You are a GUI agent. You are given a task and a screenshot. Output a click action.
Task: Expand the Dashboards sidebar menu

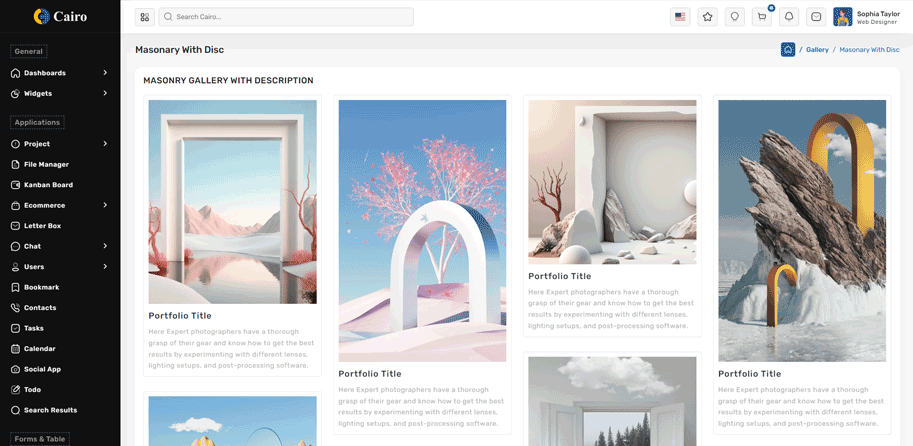pos(60,73)
